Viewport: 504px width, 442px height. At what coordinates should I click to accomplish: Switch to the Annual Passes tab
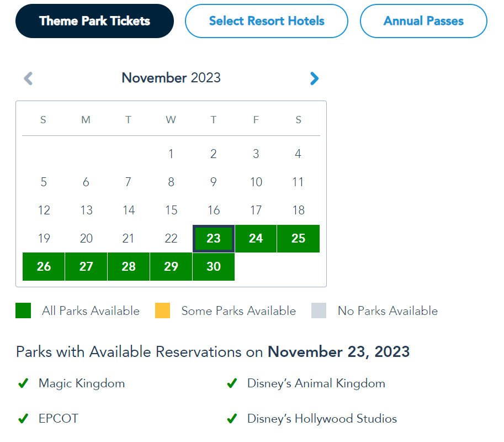[423, 22]
